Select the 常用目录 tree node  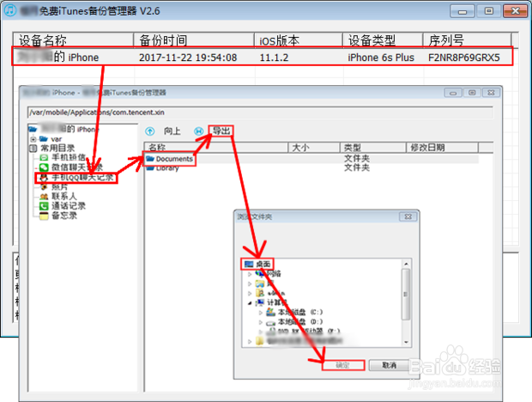pyautogui.click(x=57, y=148)
